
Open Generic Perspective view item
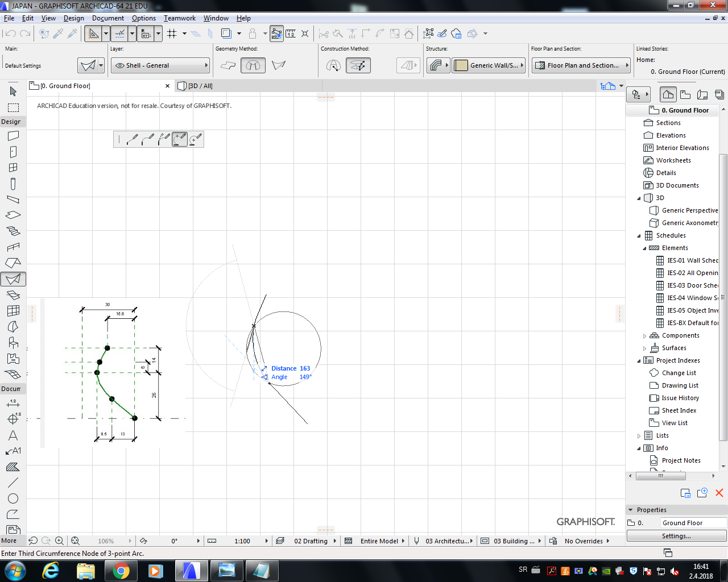tap(689, 210)
